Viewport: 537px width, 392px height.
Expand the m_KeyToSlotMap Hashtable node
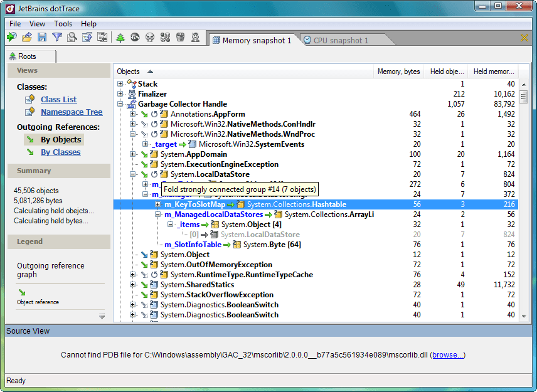(x=158, y=204)
